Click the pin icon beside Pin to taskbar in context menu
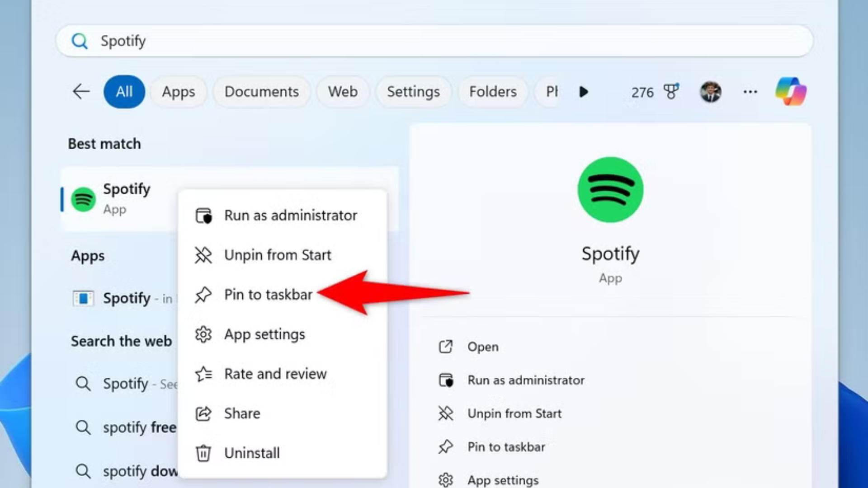868x488 pixels. click(x=203, y=295)
